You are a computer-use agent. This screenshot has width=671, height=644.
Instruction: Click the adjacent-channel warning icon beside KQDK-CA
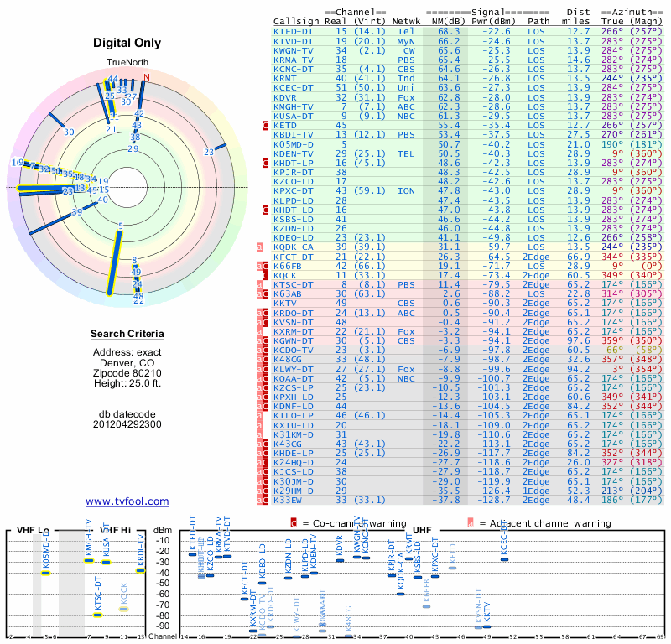(259, 247)
